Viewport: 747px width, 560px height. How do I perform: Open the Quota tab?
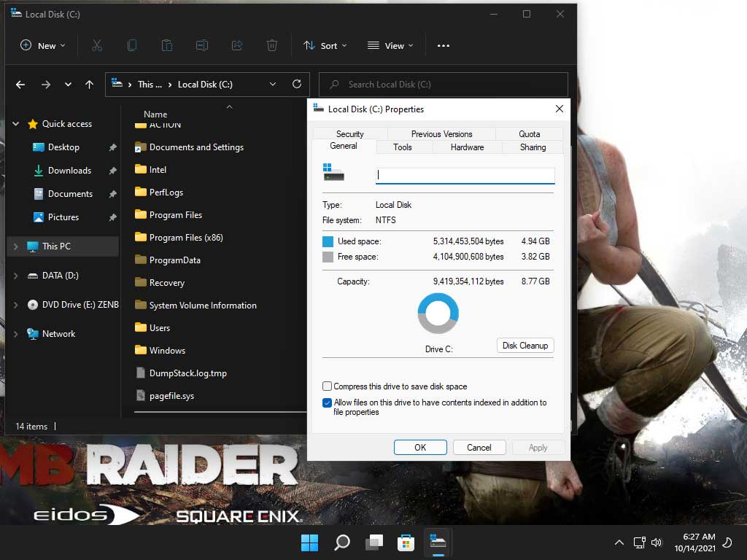pos(530,134)
